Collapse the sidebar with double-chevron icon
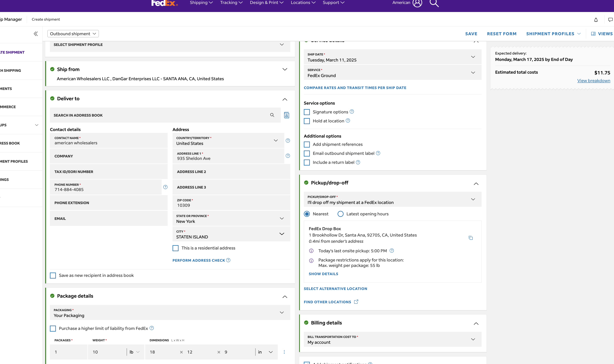This screenshot has height=364, width=614. 36,34
